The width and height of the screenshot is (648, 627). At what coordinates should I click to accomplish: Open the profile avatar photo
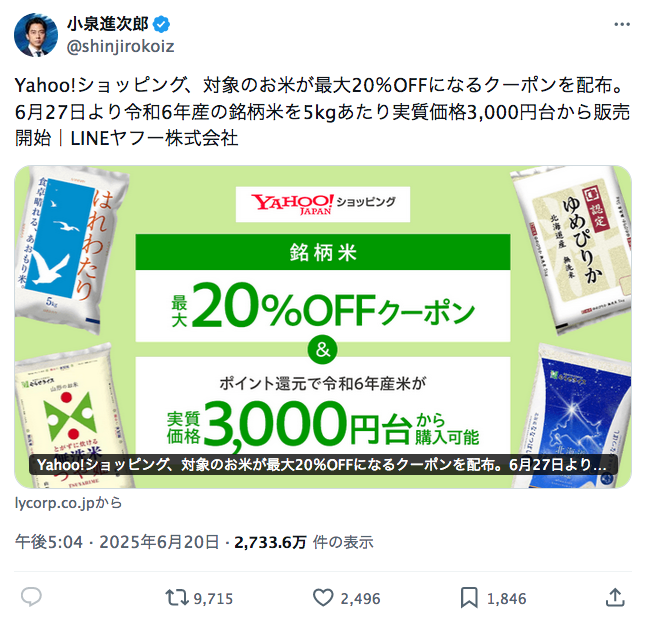coord(36,35)
